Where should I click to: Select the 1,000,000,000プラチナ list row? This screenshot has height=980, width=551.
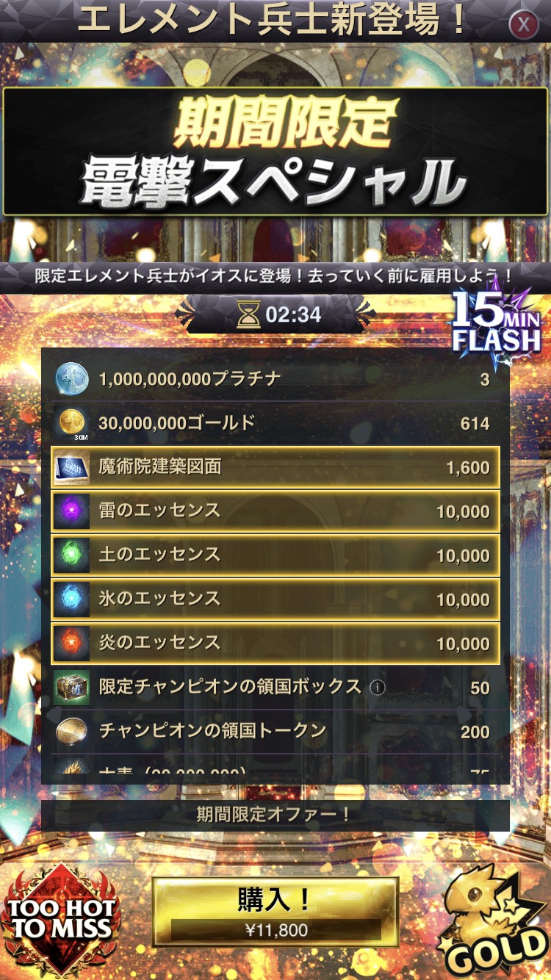[x=275, y=379]
